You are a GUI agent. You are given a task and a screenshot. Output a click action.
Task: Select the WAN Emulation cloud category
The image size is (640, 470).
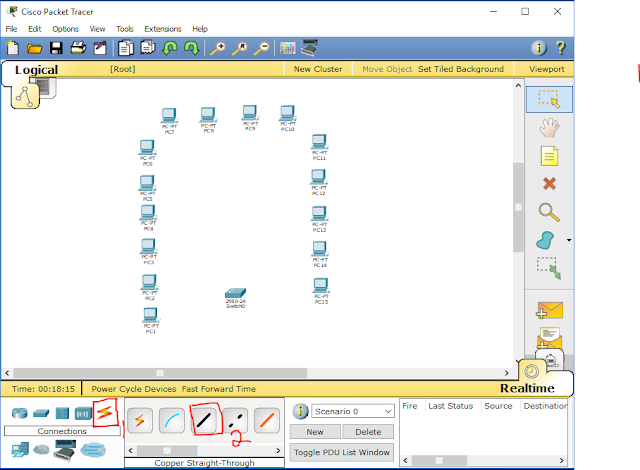tap(41, 450)
